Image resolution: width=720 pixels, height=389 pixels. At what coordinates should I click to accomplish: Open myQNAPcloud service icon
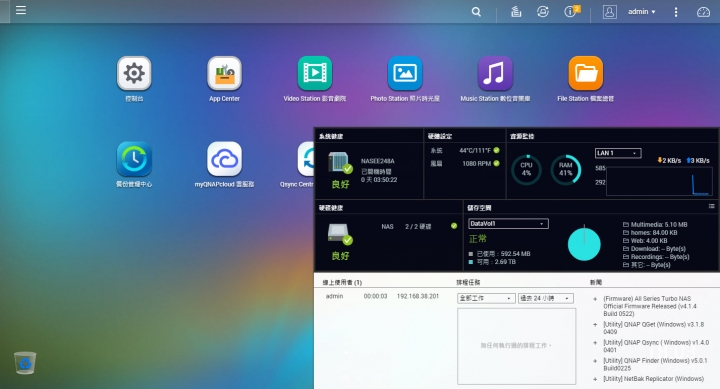coord(224,159)
